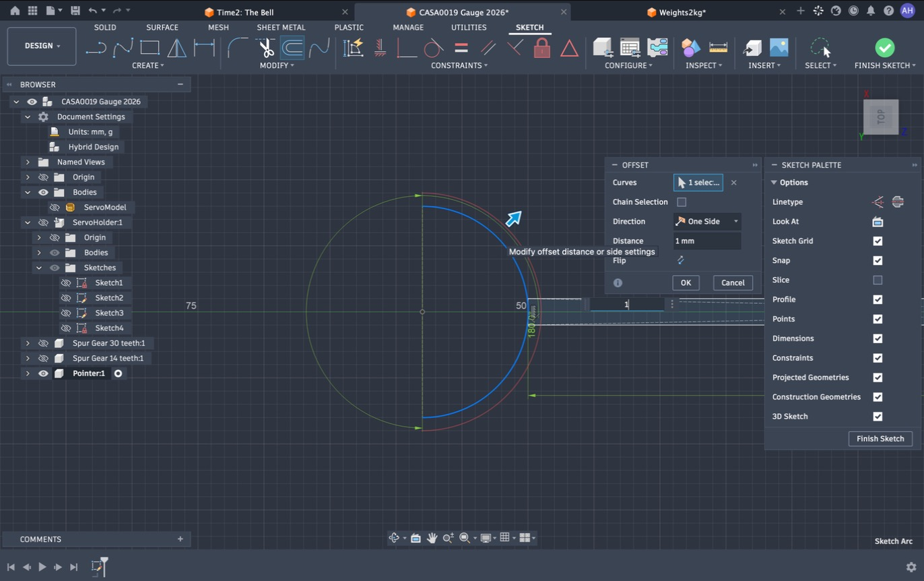Open the notifications bell
Viewport: 924px width, 581px height.
[871, 11]
